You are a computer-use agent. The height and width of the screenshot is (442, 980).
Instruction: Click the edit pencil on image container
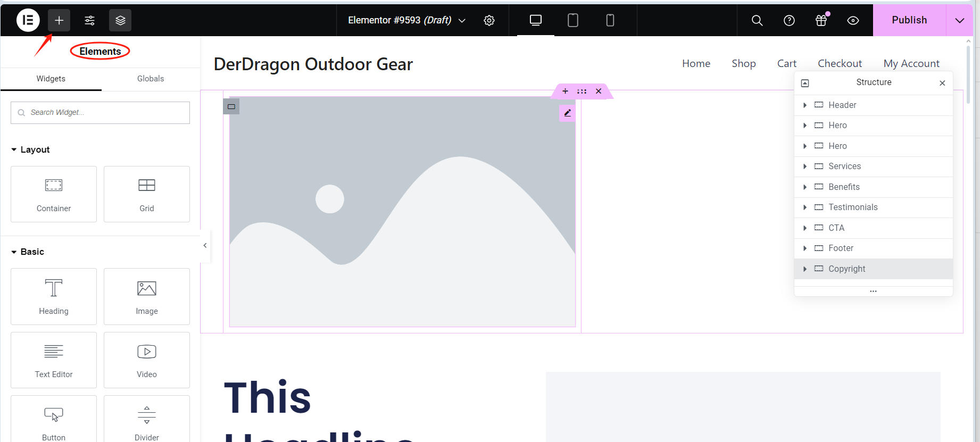click(567, 113)
